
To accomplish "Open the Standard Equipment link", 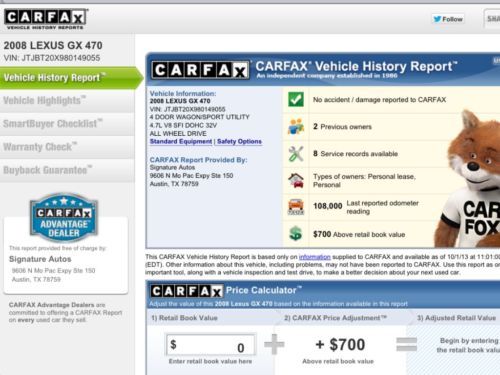I will point(181,142).
